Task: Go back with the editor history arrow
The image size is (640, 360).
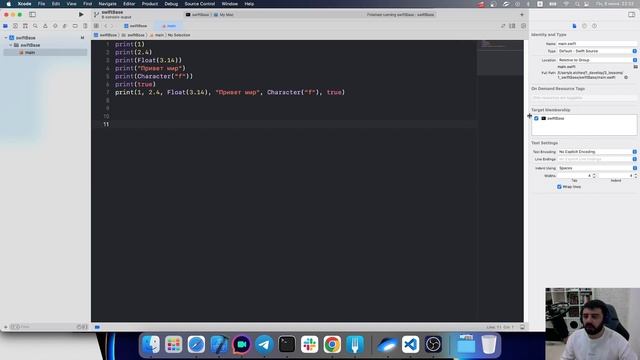Action: click(105, 26)
